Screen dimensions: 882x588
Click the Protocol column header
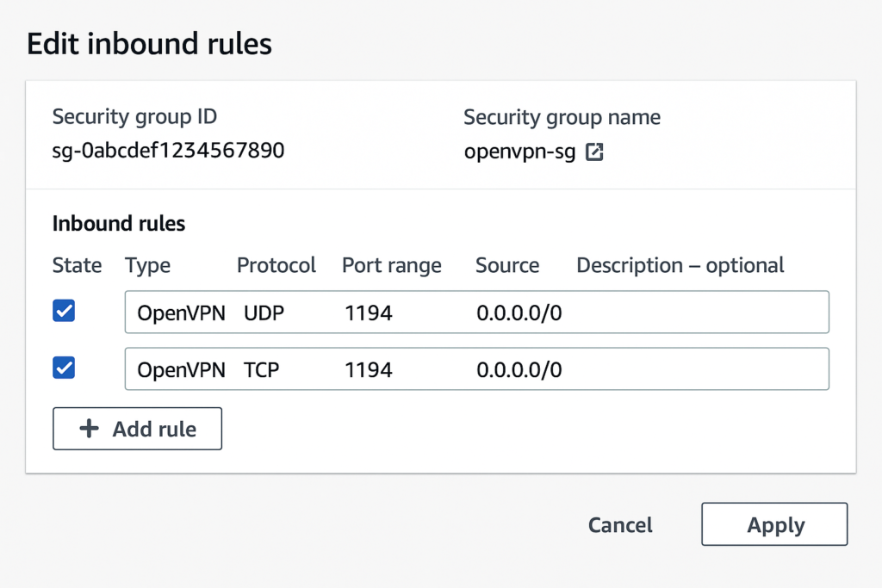(276, 265)
